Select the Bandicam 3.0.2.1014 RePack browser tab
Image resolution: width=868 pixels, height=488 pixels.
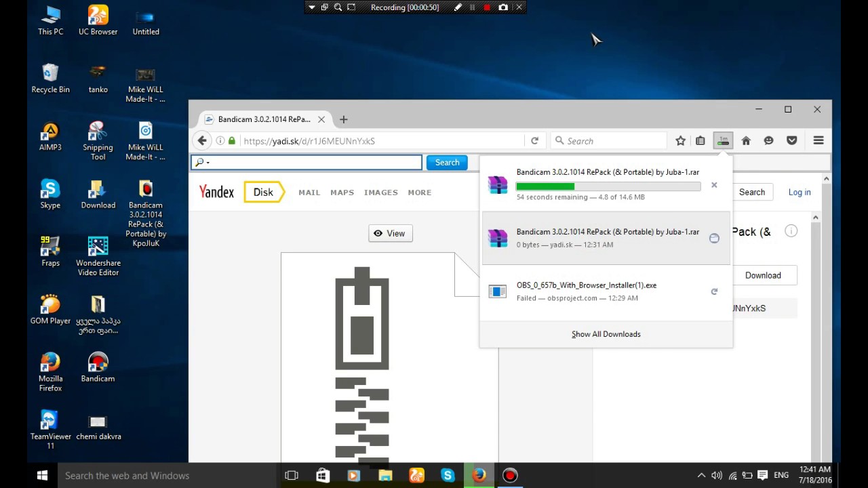[x=264, y=119]
